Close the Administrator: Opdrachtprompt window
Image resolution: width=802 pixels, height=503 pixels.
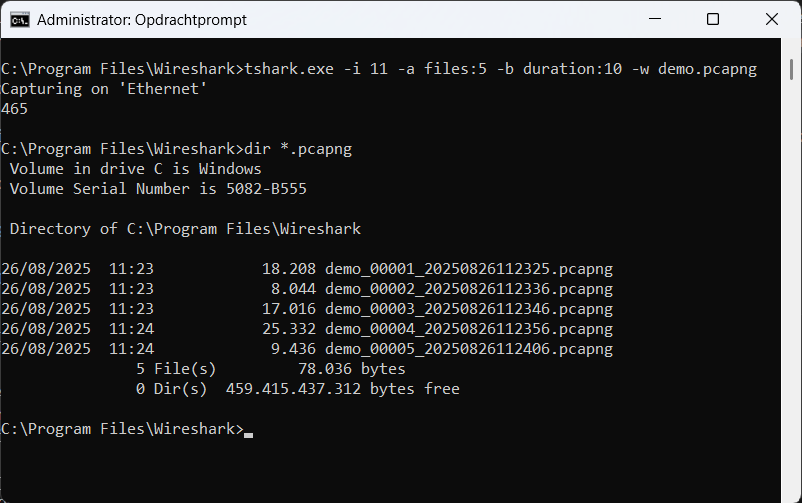point(771,19)
